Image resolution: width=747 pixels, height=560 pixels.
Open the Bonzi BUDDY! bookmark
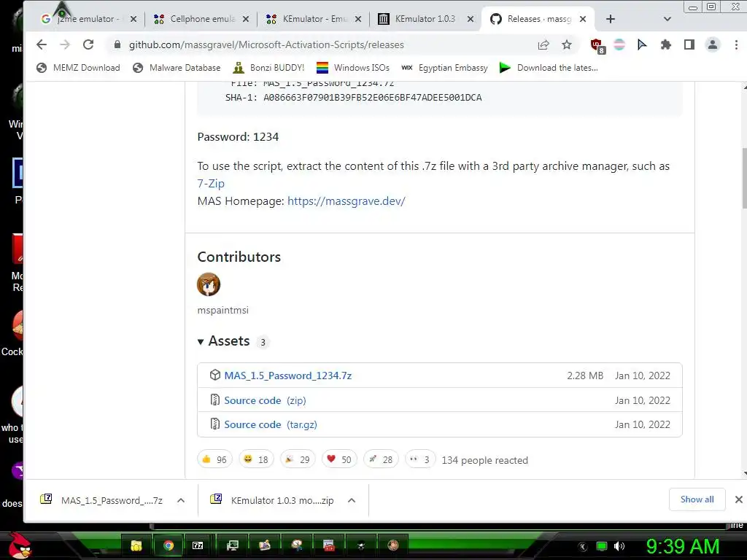coord(268,68)
